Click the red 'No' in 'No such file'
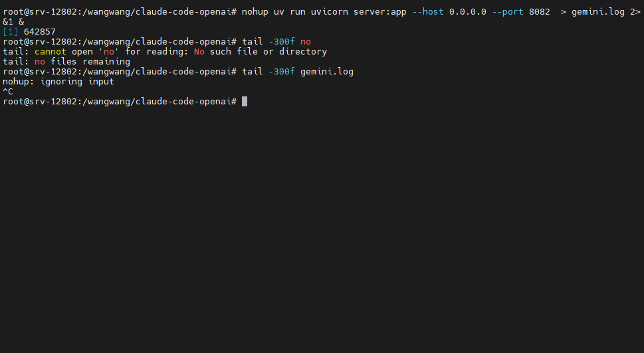 click(x=199, y=52)
